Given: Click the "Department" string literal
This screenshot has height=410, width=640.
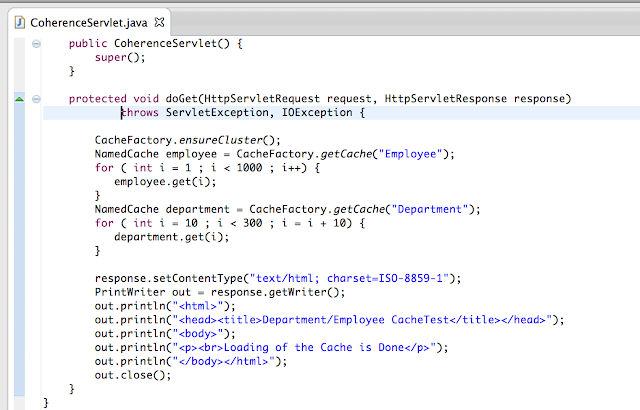Looking at the screenshot, I should point(430,209).
